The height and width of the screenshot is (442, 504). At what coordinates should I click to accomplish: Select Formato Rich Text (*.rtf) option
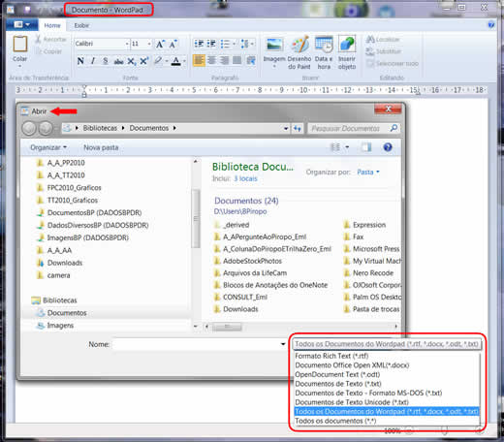[331, 356]
